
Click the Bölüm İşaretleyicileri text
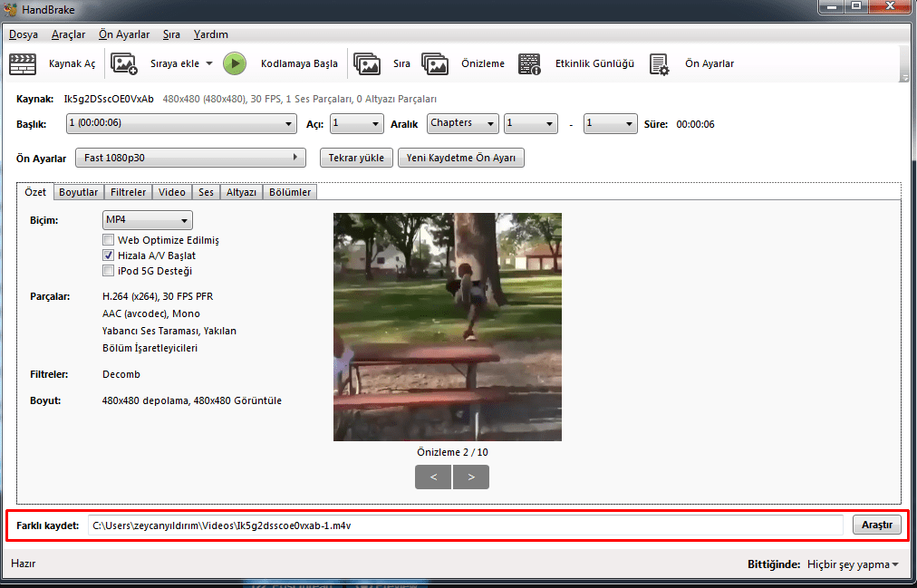pos(150,348)
